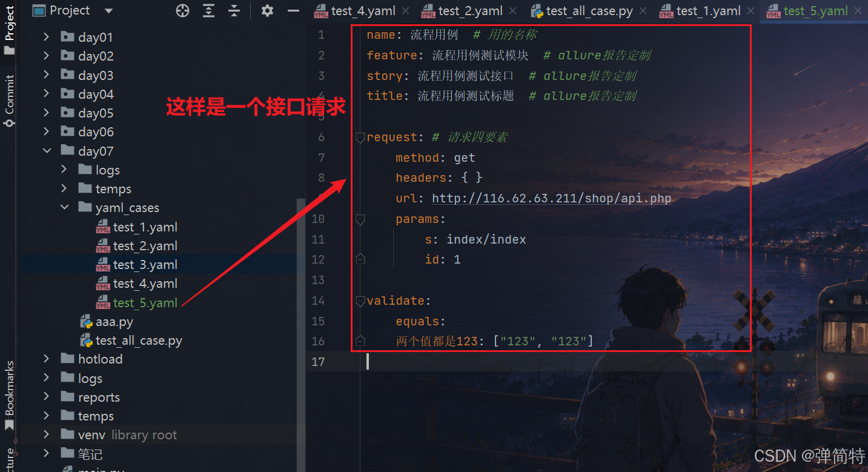Click the reports folder icon
Screen dimensions: 868x472
(x=67, y=397)
